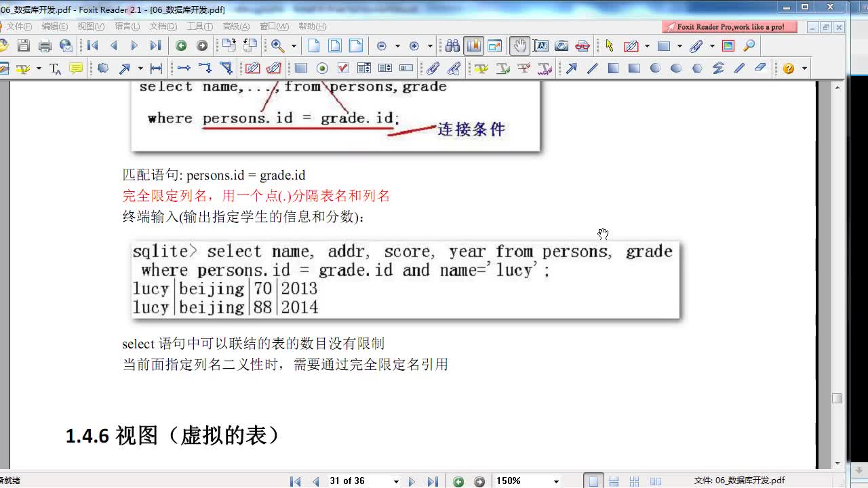Select the Polygon drawing tool

697,68
